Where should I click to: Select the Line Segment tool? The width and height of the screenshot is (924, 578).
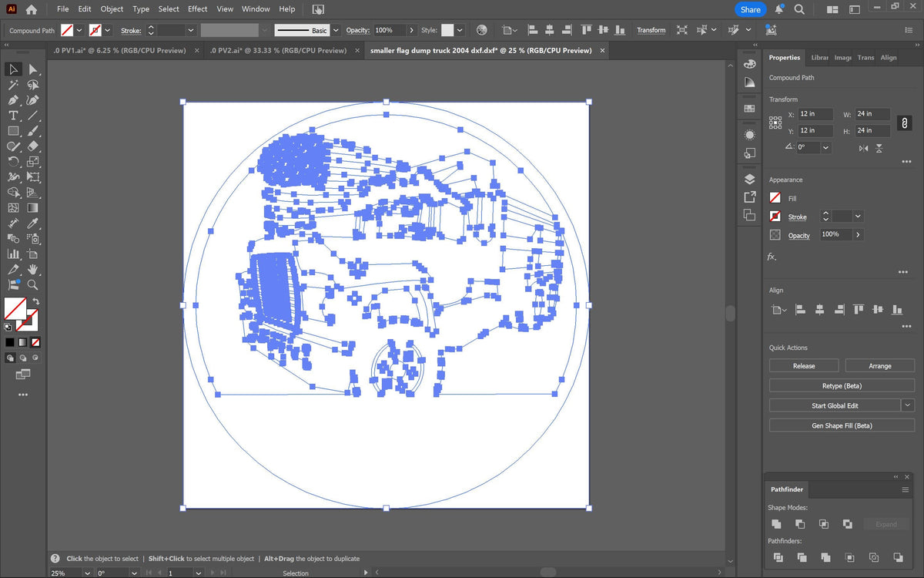click(33, 116)
